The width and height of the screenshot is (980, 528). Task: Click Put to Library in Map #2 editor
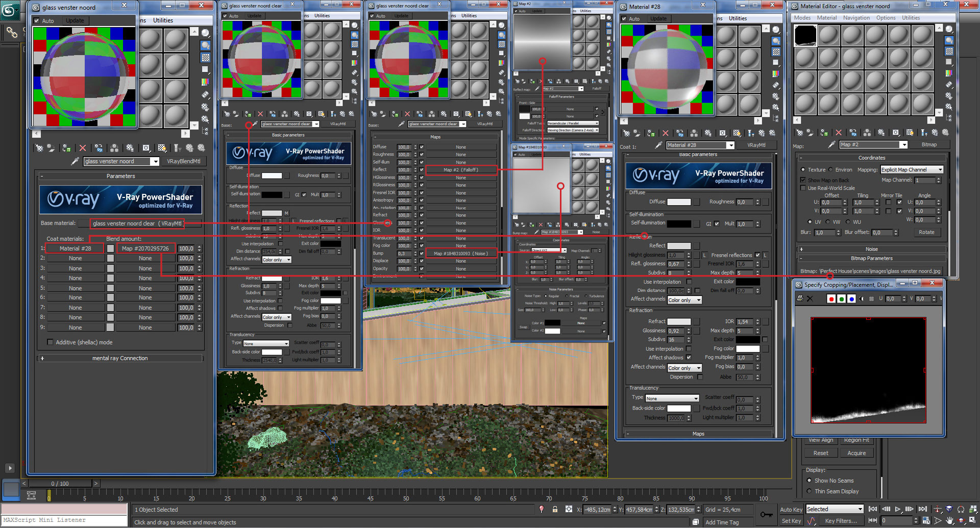(881, 132)
